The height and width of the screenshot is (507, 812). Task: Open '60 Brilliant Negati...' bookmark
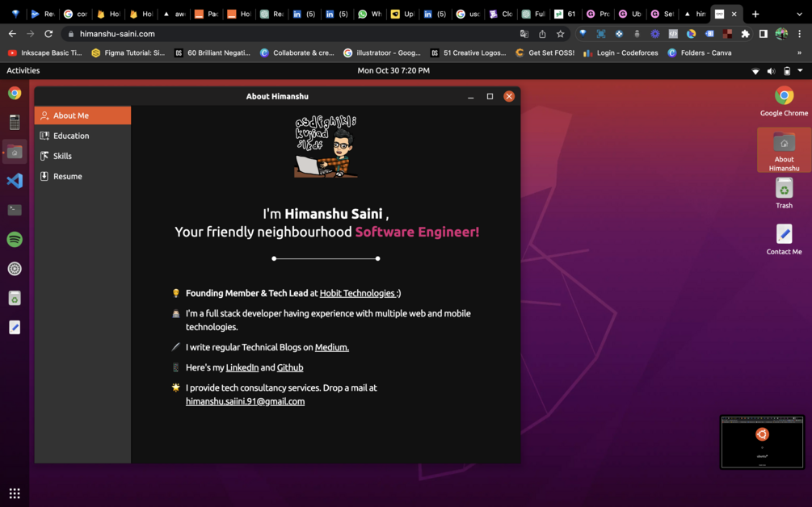point(212,52)
